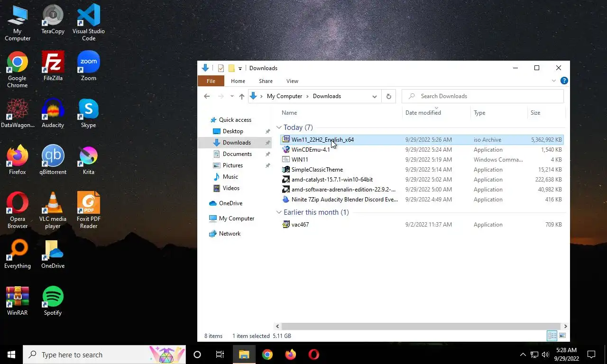Select the Everything search desktop icon

[18, 254]
